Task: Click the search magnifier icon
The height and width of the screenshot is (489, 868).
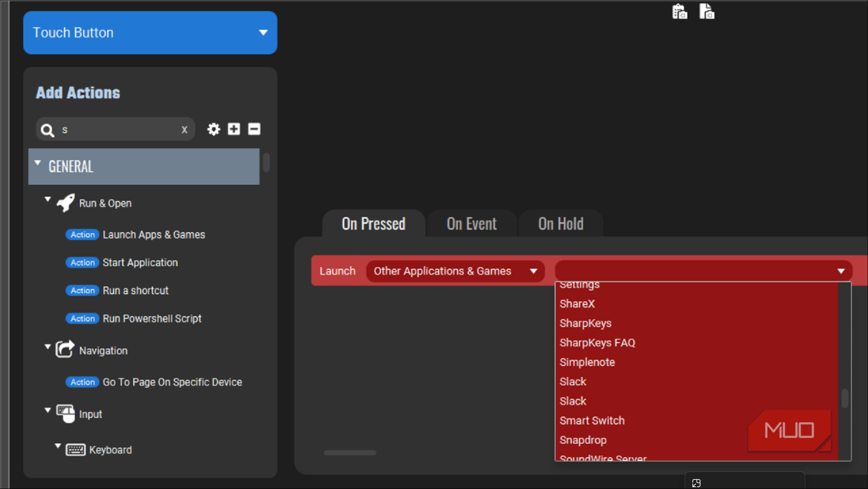Action: coord(47,130)
